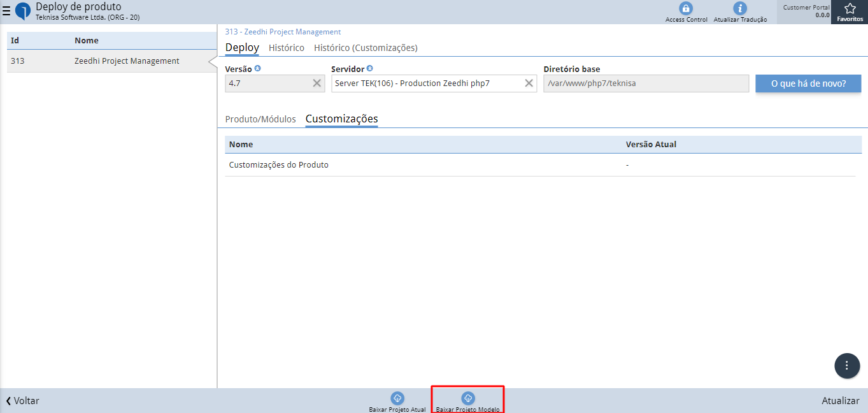
Task: Go back with the Voltar button
Action: (x=22, y=401)
